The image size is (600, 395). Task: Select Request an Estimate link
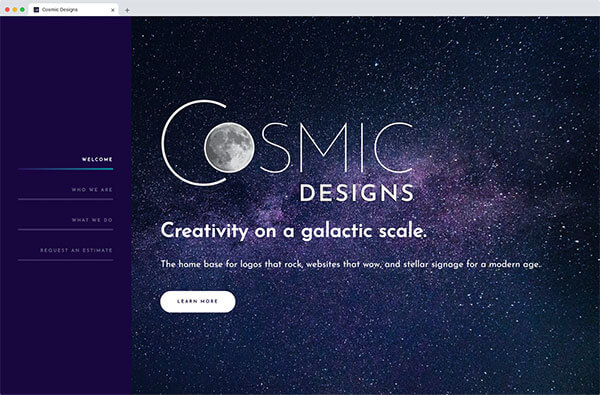[76, 250]
